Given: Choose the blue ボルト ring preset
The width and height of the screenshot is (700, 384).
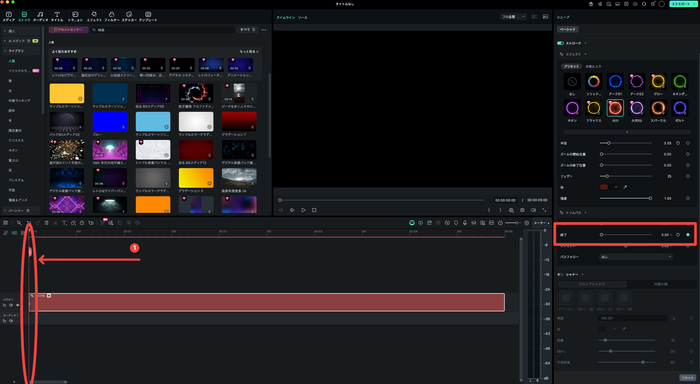Looking at the screenshot, I should (x=679, y=108).
